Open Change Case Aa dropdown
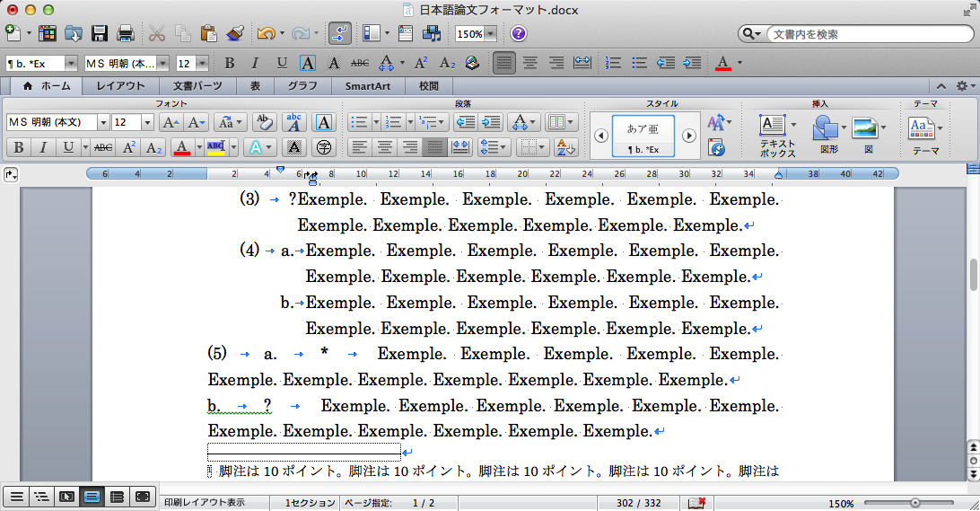This screenshot has height=511, width=980. 230,123
